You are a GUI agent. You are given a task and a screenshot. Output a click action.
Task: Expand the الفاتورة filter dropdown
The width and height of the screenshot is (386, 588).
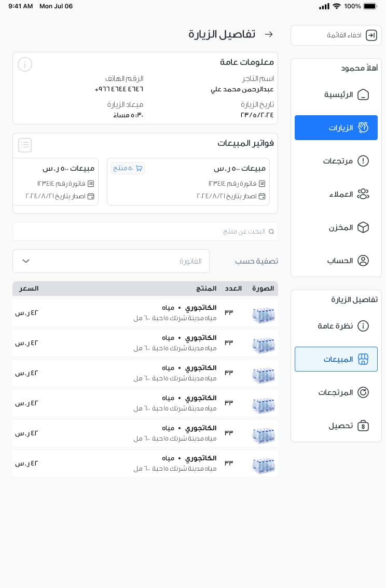111,261
